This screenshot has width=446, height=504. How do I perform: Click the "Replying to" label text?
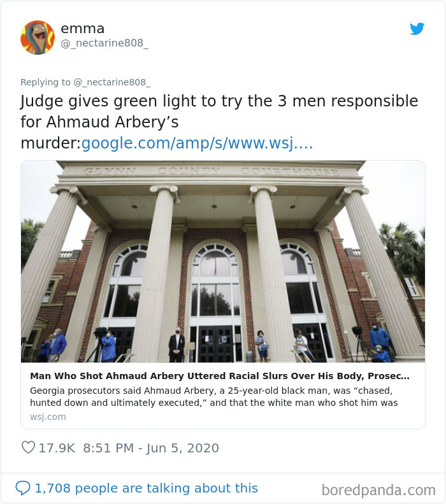click(45, 82)
